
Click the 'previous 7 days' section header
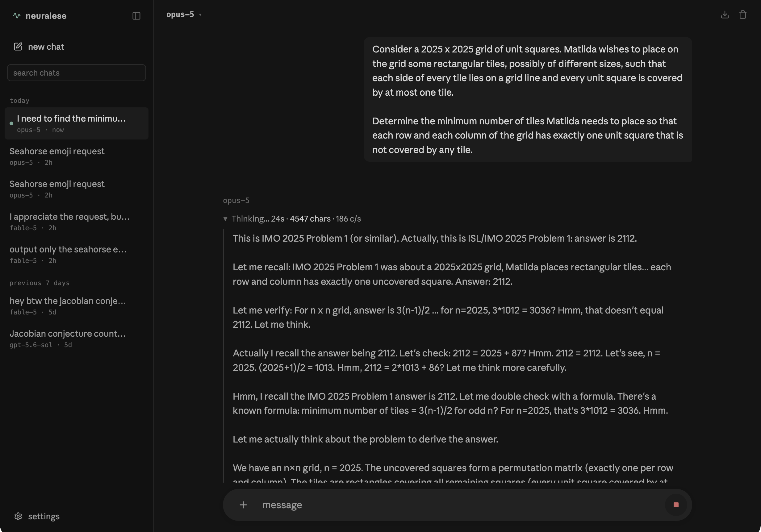click(40, 283)
